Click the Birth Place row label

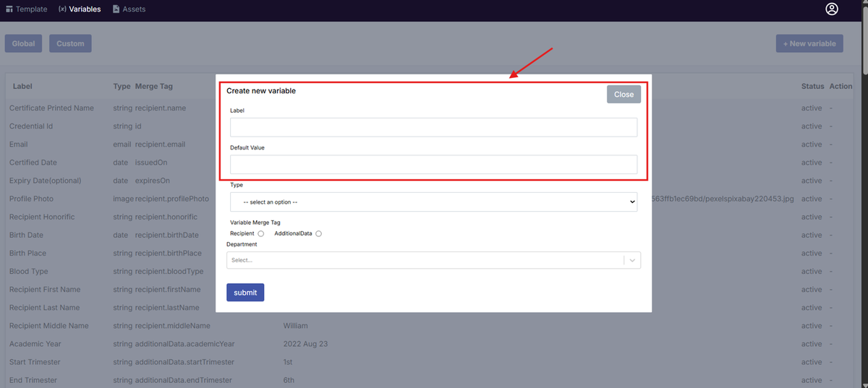coord(27,253)
